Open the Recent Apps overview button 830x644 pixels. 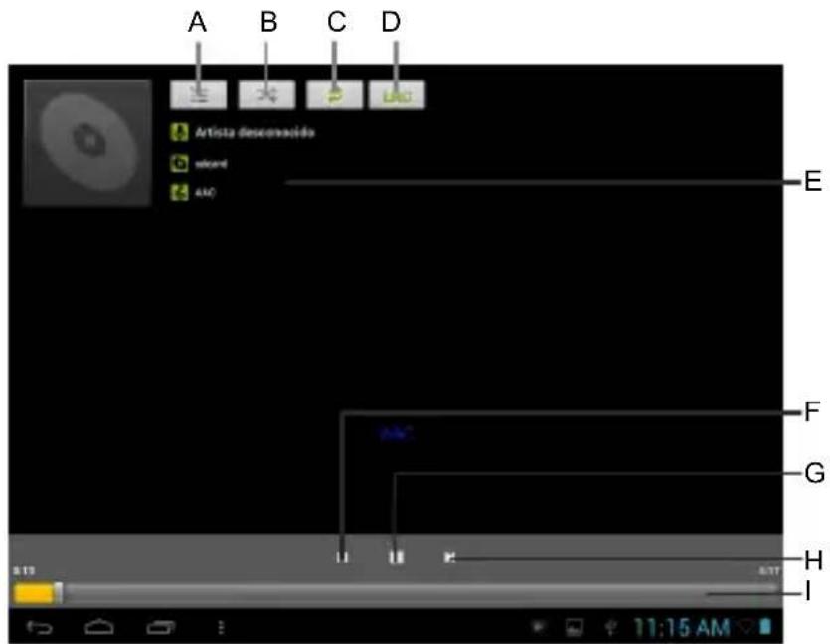161,627
